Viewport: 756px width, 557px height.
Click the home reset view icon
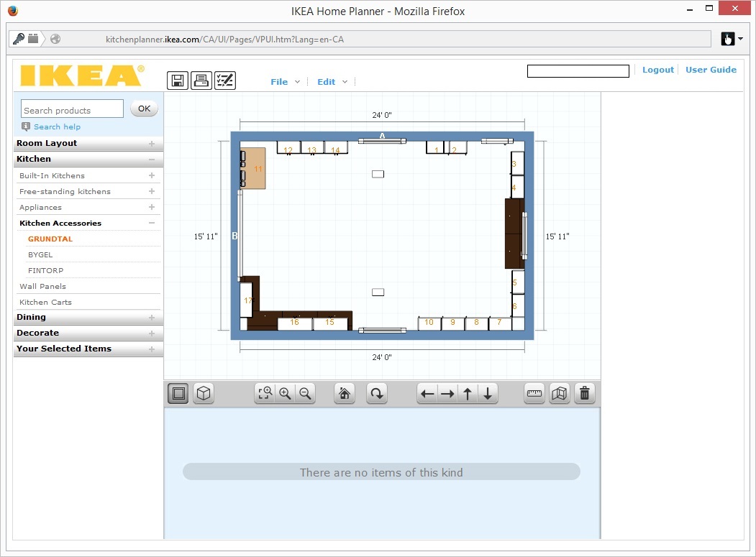(345, 394)
